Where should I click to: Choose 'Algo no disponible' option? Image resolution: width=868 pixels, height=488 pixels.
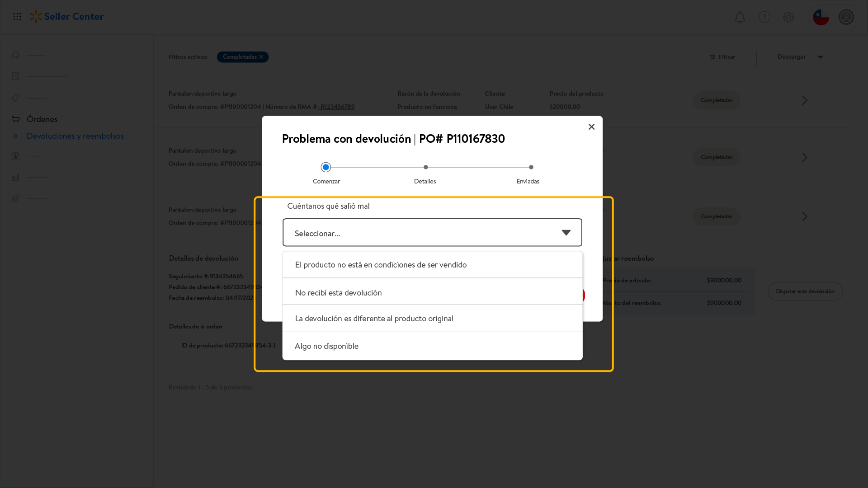point(432,346)
